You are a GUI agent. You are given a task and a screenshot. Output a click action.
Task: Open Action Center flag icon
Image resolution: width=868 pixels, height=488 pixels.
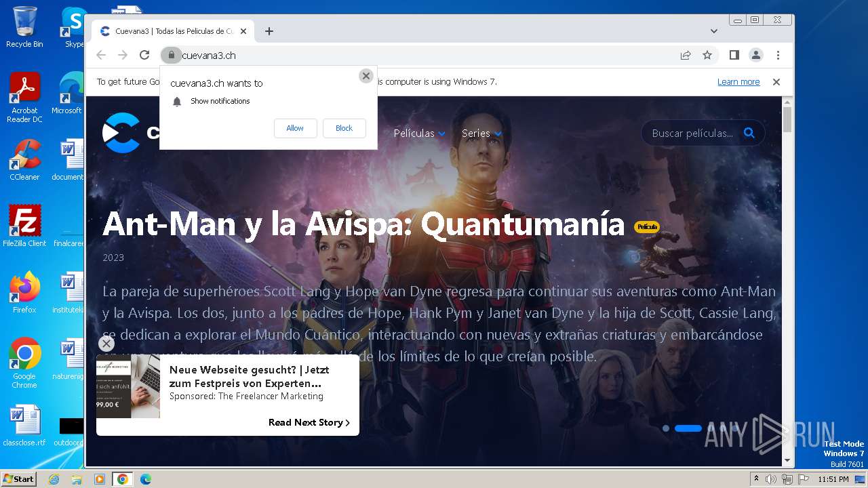pyautogui.click(x=804, y=479)
